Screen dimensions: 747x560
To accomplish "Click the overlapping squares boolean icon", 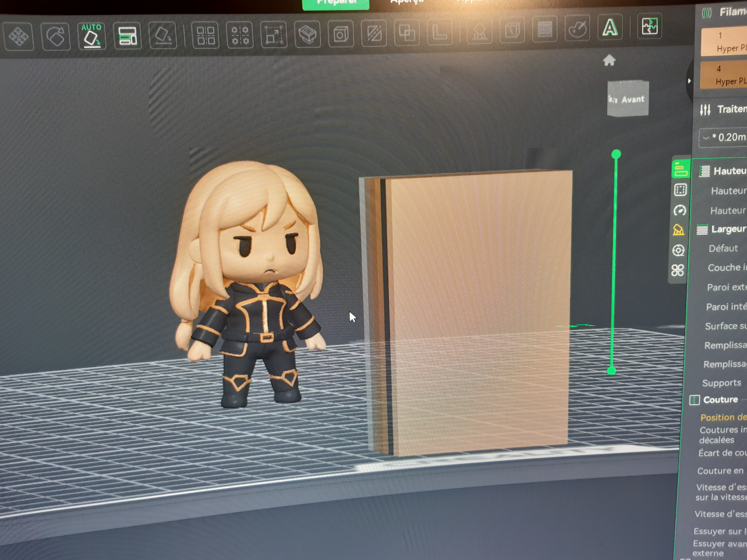I will pos(407,33).
